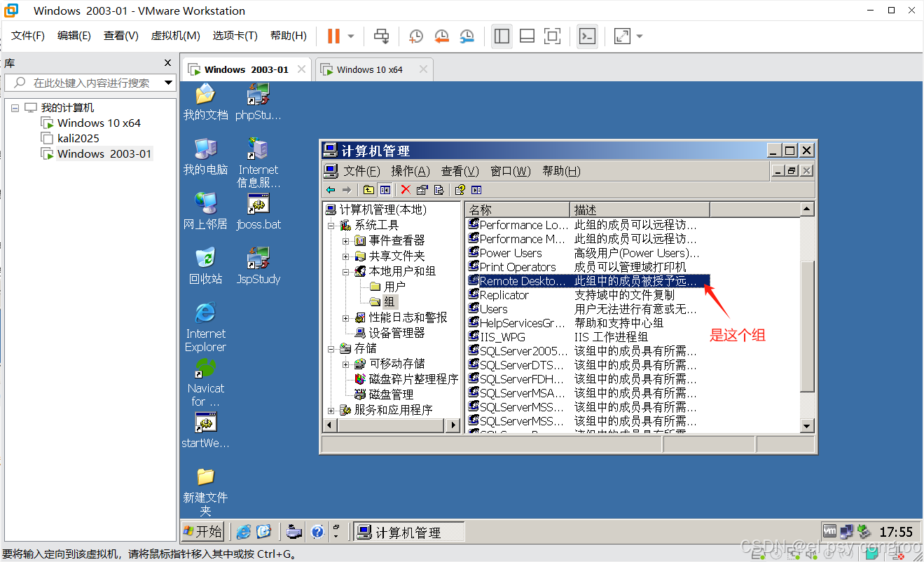924x562 pixels.
Task: Click the 我的电脑 desktop icon
Action: pos(205,157)
